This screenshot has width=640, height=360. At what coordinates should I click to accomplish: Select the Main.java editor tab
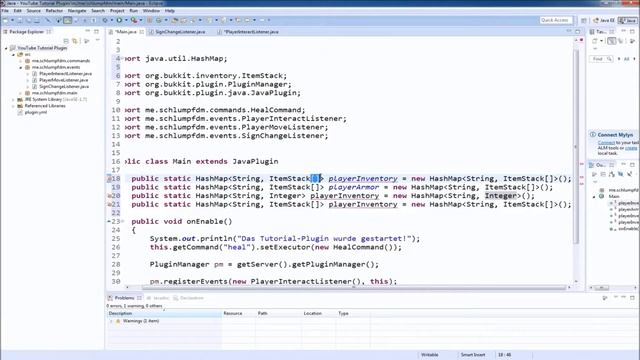point(126,32)
